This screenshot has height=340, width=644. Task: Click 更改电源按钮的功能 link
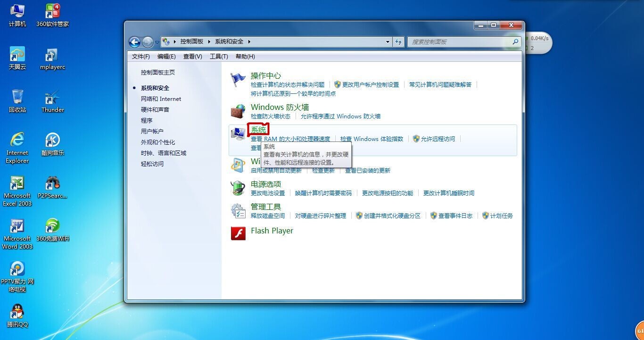pos(388,193)
